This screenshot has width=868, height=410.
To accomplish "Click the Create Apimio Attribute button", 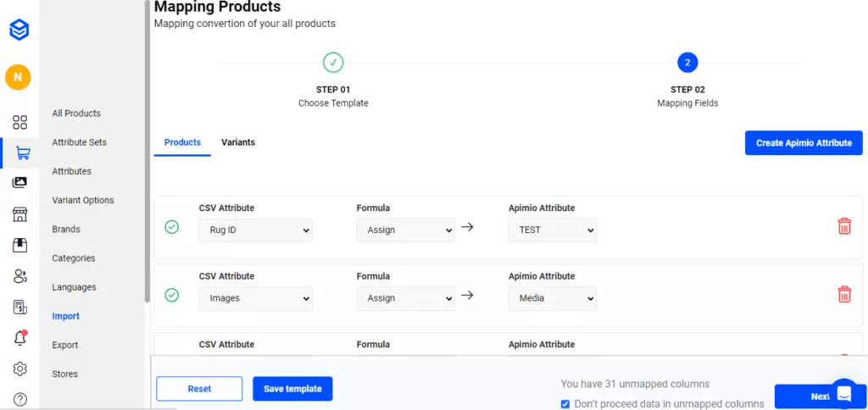I will (x=803, y=143).
